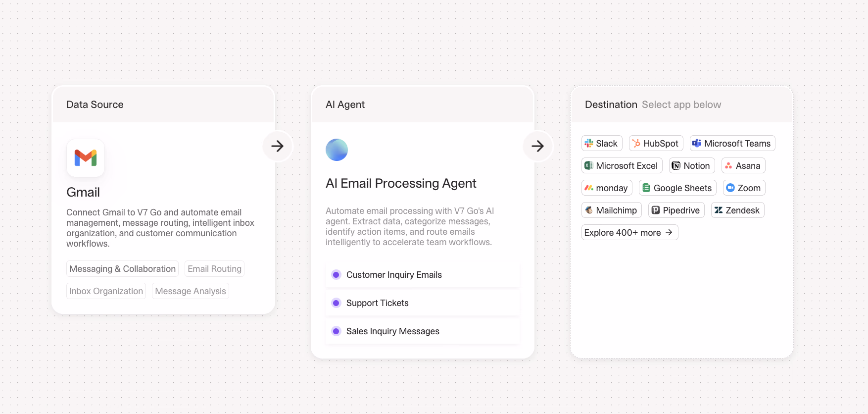
Task: Click the Zoom logo icon
Action: (730, 188)
